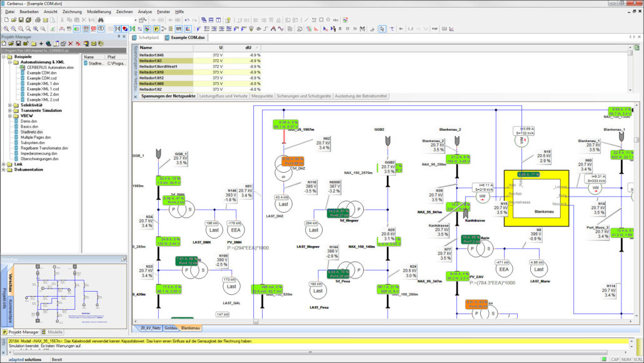Switch to Leistungsfluss und Verluste tab
644x363 pixels.
[x=223, y=96]
